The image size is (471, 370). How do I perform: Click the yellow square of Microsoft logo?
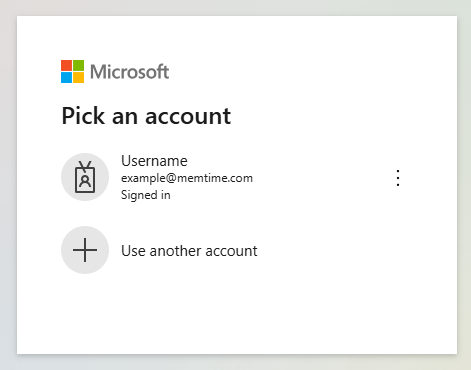click(78, 77)
